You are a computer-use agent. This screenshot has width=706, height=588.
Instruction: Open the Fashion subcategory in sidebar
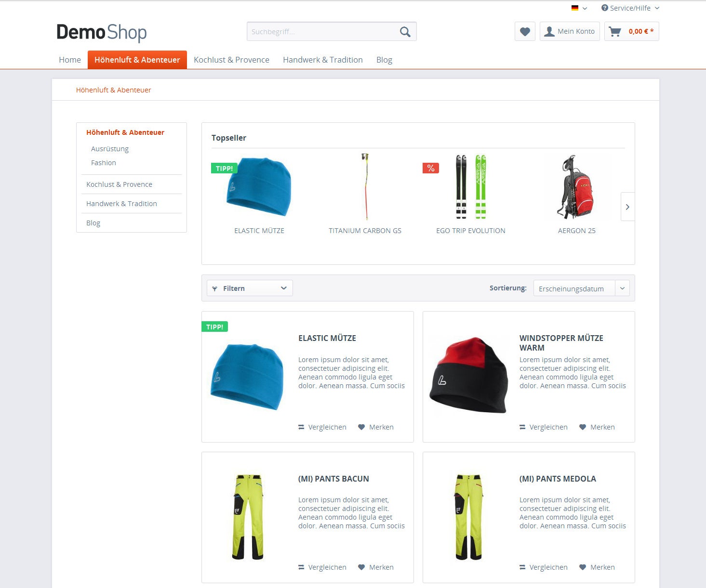(x=104, y=163)
